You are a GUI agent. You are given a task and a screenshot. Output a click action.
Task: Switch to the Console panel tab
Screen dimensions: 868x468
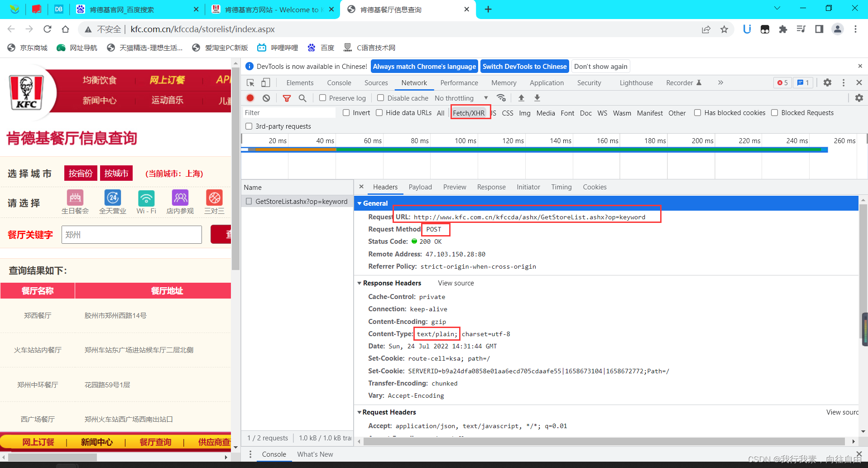coord(339,83)
